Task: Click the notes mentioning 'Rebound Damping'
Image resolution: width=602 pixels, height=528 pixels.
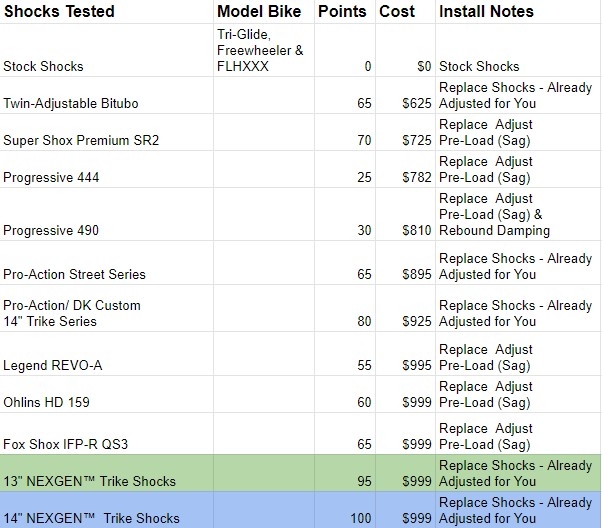Action: click(518, 214)
